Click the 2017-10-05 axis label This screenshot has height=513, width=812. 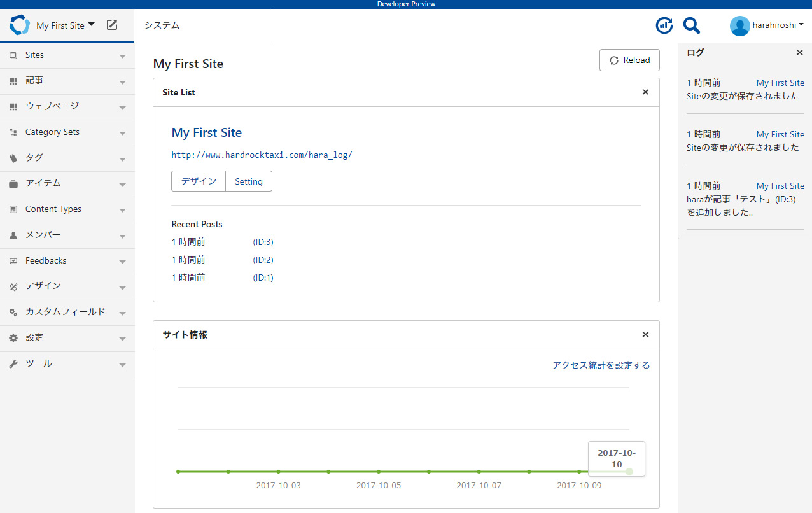(379, 486)
